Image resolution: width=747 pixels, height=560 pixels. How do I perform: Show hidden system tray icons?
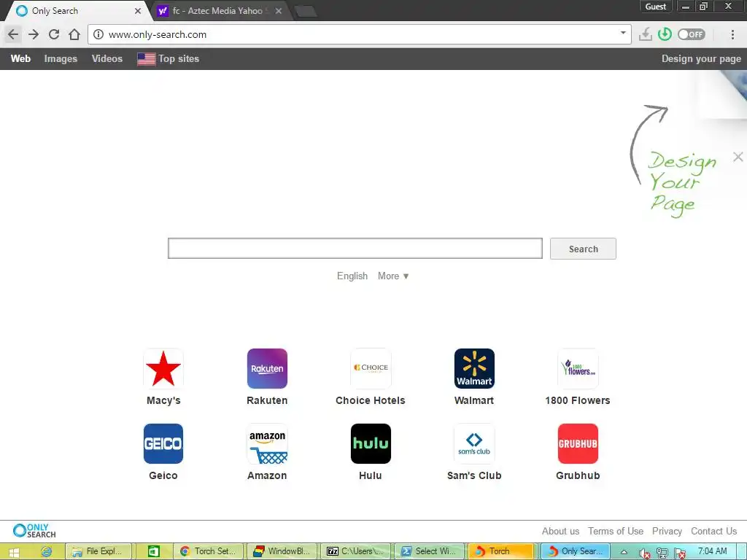(624, 552)
